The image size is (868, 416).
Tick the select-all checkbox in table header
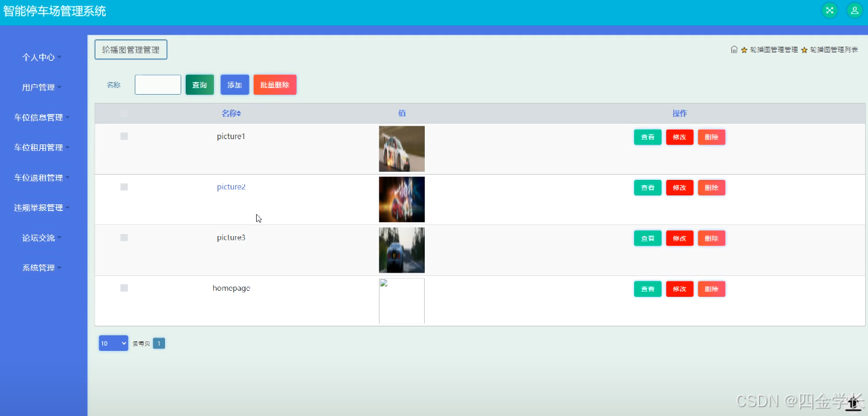click(124, 113)
